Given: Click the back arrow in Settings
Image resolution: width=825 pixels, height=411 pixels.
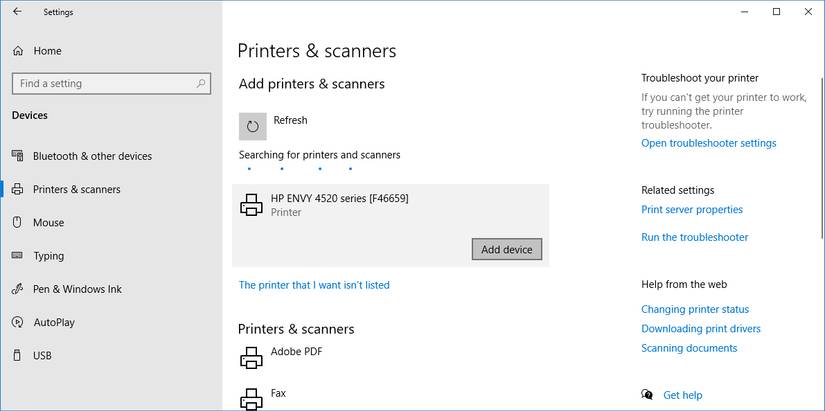Looking at the screenshot, I should pyautogui.click(x=17, y=12).
